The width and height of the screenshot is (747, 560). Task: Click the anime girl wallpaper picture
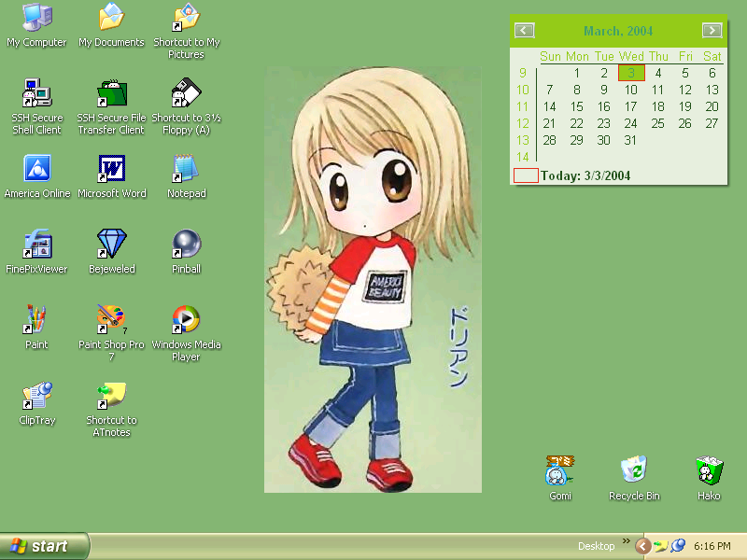tap(373, 279)
